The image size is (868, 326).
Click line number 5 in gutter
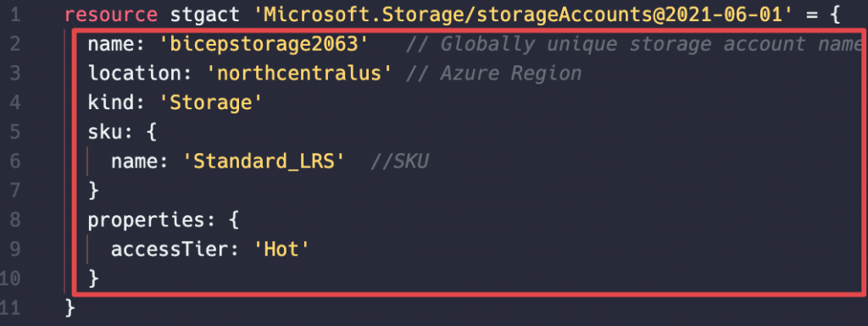[15, 132]
